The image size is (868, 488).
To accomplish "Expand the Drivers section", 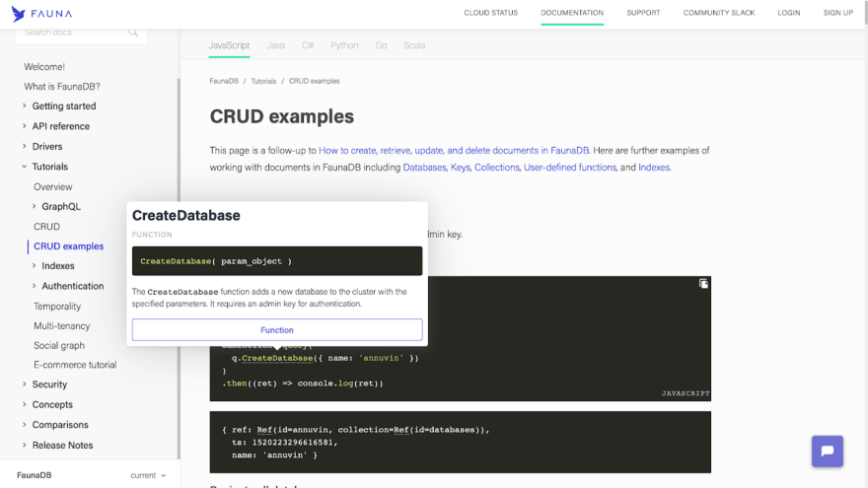I will (25, 146).
